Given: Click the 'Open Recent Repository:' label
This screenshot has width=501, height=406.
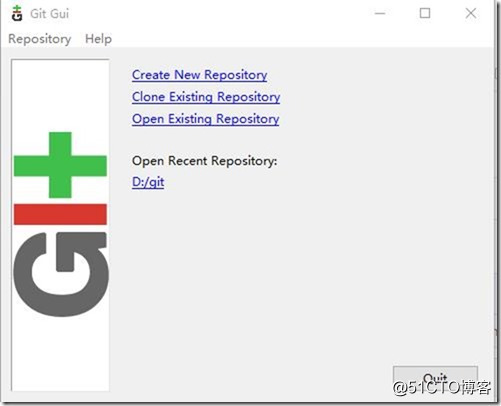Looking at the screenshot, I should tap(204, 161).
